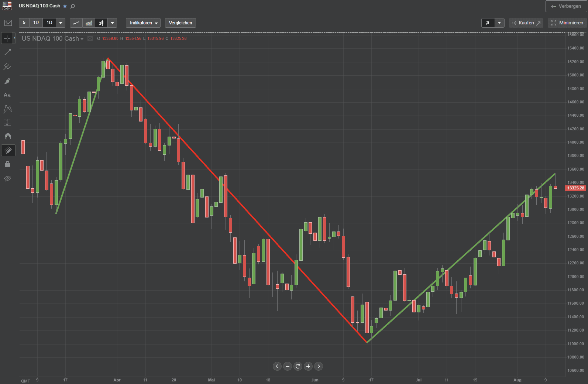This screenshot has height=384, width=588.
Task: Reset chart view with refresh button
Action: [298, 366]
